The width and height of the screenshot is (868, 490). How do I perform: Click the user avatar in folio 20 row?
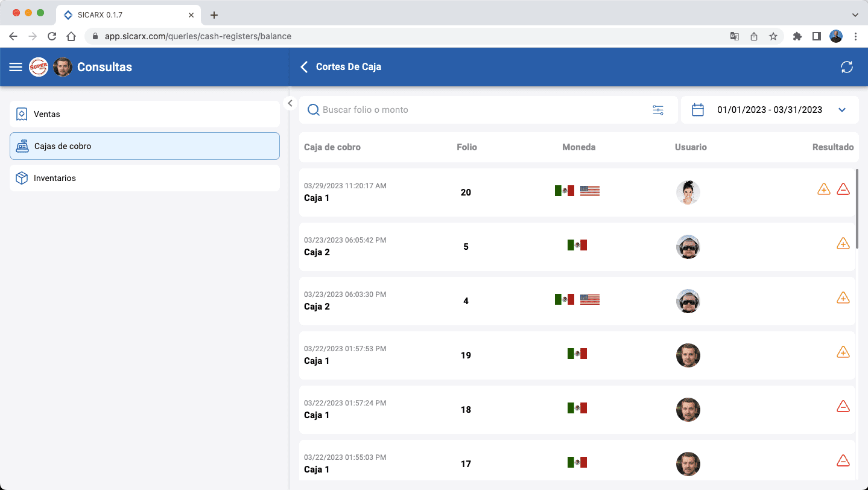pos(688,192)
